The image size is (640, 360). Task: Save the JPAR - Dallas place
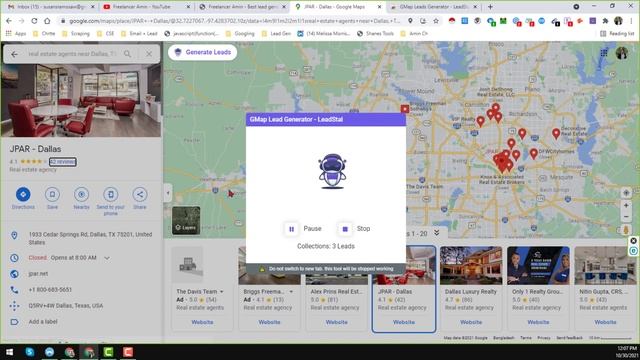click(x=52, y=194)
